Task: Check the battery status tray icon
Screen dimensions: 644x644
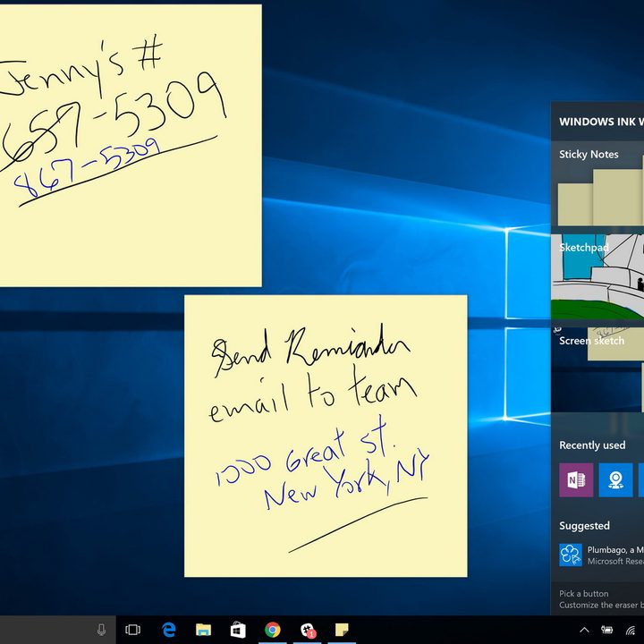Action: (x=607, y=630)
